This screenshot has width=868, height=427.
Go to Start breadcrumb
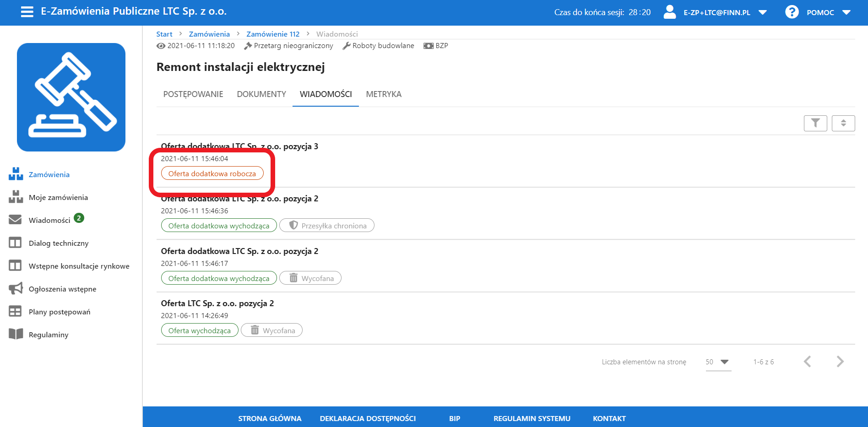(164, 34)
